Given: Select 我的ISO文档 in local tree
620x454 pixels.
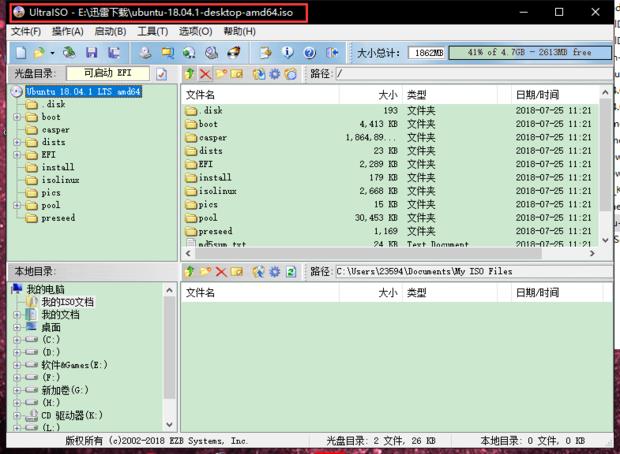Looking at the screenshot, I should coord(68,302).
